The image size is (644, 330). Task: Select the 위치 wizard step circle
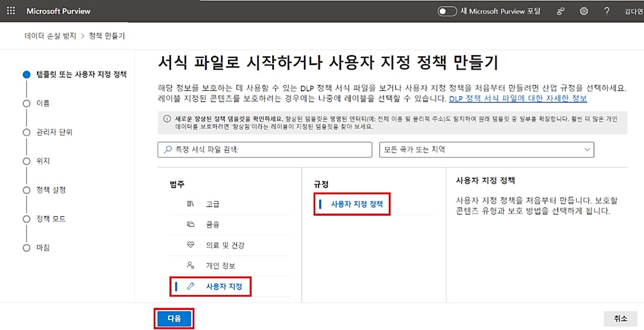pos(26,161)
